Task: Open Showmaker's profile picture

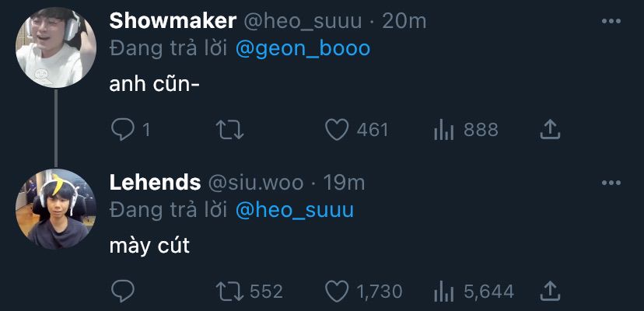Action: click(x=55, y=48)
